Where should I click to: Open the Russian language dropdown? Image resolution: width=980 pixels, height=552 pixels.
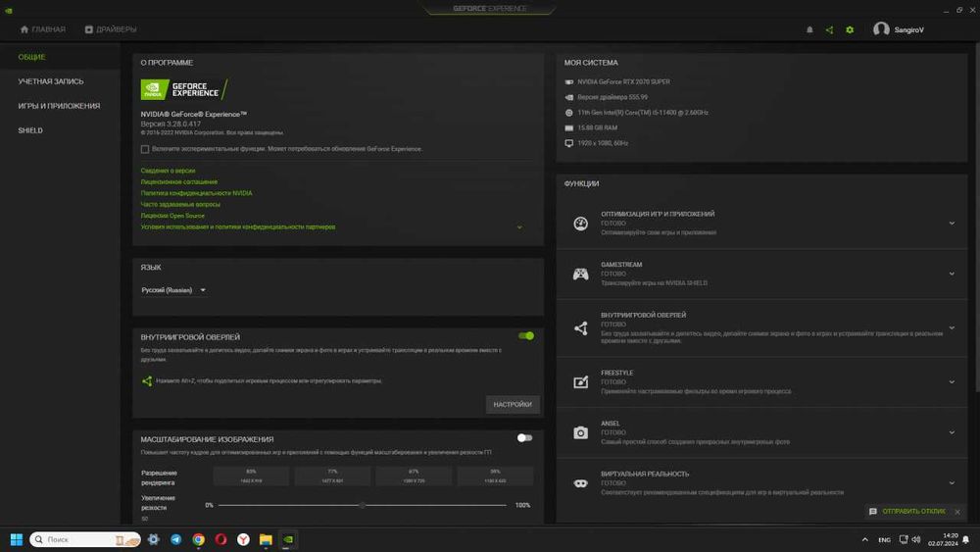tap(173, 290)
